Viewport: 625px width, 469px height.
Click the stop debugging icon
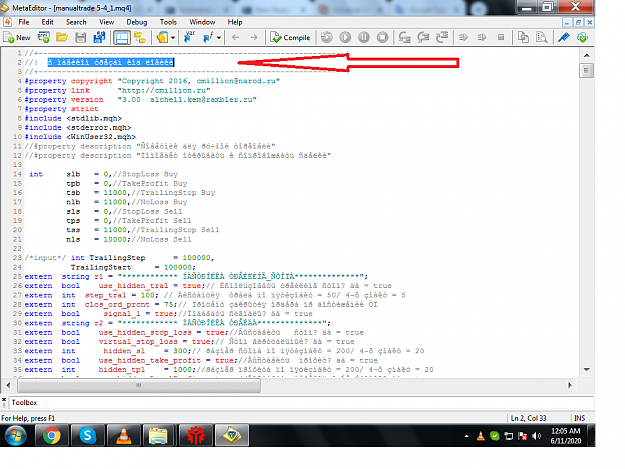[x=382, y=37]
